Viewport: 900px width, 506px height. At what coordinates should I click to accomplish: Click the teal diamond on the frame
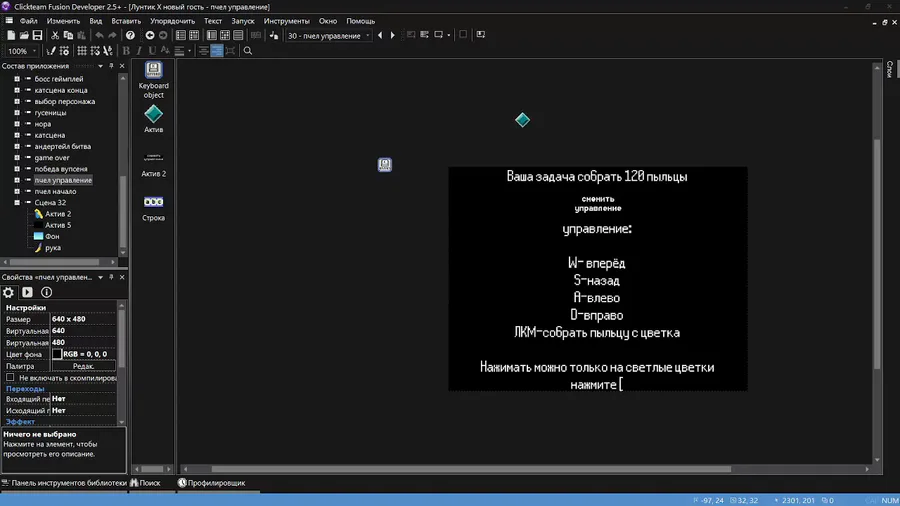click(522, 120)
